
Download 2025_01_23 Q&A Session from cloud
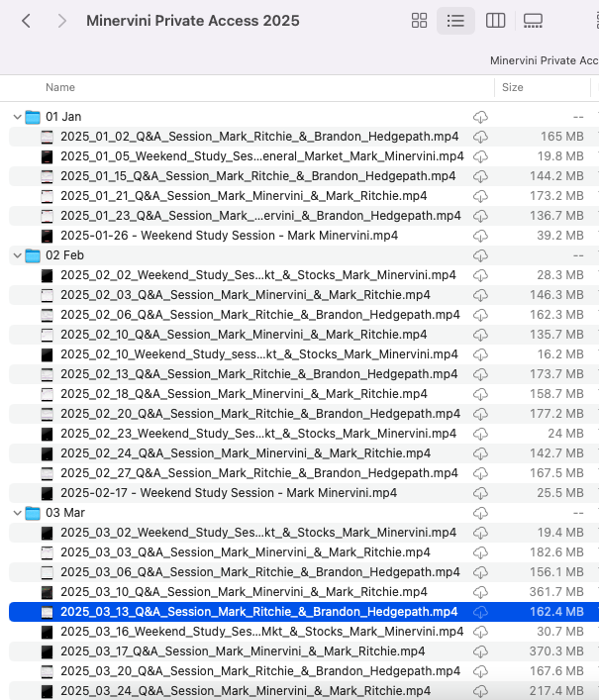(480, 216)
